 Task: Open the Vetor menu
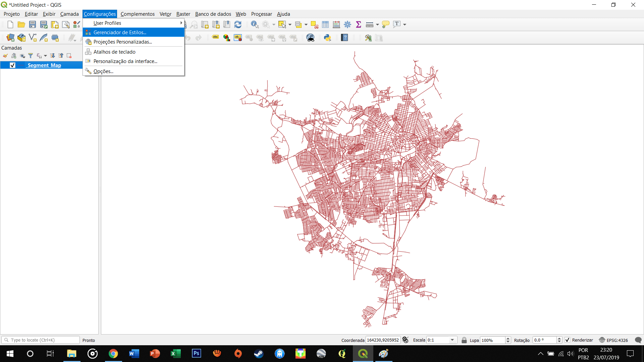click(165, 14)
